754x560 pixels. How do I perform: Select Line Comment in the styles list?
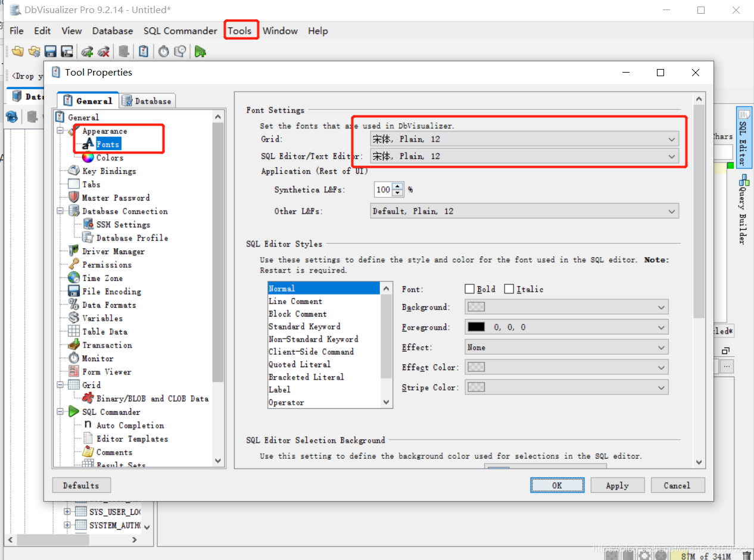coord(295,301)
